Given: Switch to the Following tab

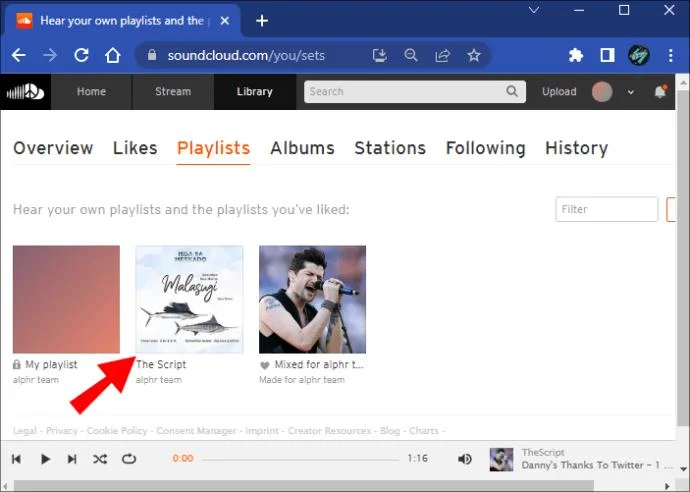Looking at the screenshot, I should (x=485, y=148).
